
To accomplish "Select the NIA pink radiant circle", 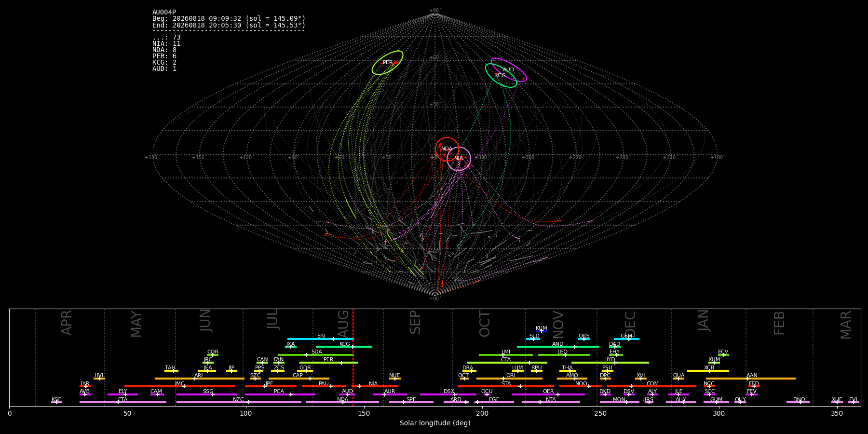I will point(459,159).
